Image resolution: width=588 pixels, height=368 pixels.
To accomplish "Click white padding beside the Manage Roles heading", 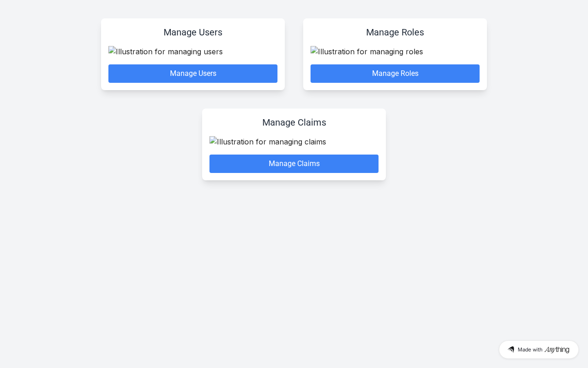I will click(335, 32).
